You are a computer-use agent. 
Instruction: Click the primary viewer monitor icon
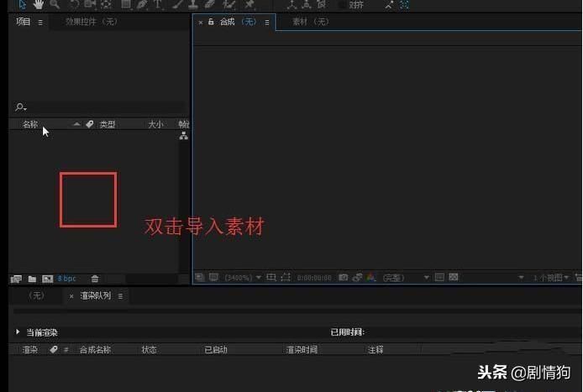(x=213, y=277)
